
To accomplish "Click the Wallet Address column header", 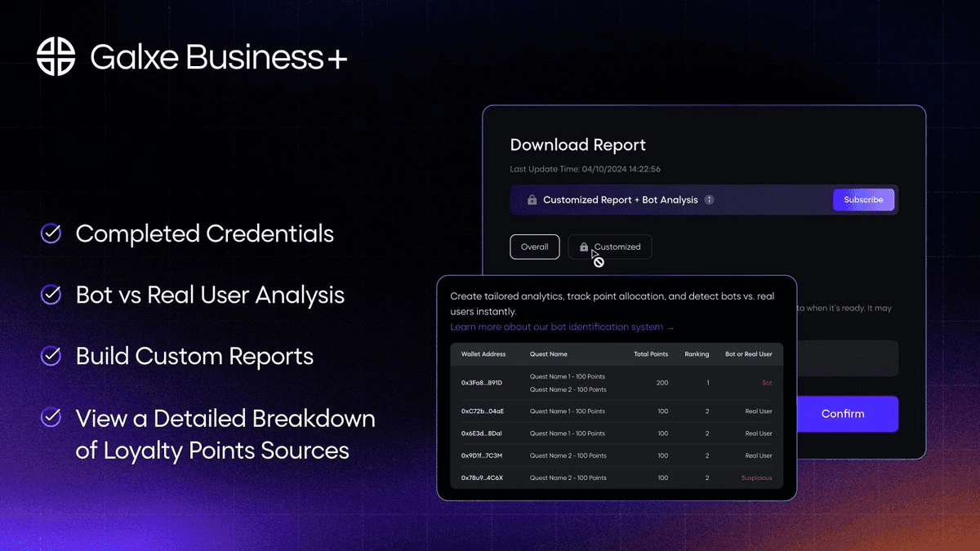I will [x=483, y=354].
